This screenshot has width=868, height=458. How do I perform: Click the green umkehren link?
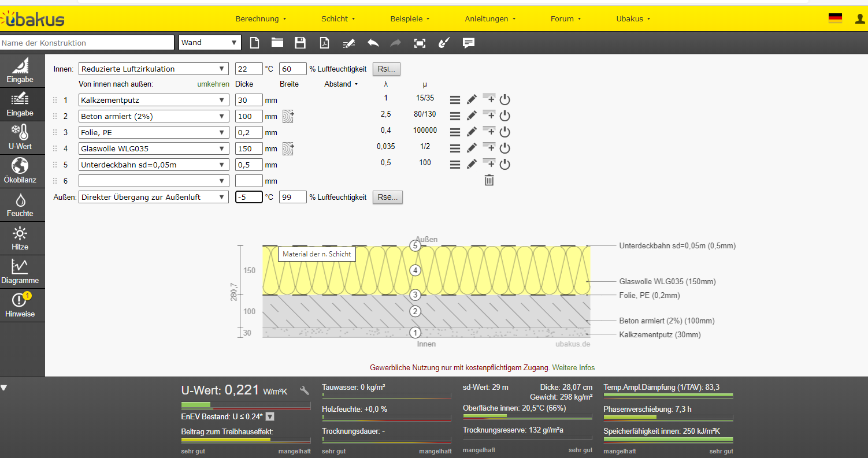coord(213,84)
